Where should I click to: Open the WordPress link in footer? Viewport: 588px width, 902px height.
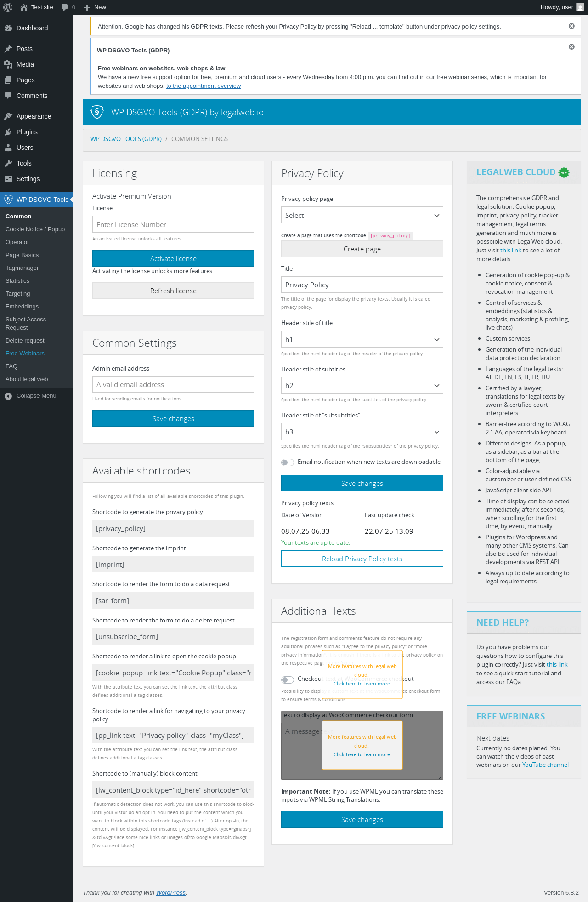171,892
